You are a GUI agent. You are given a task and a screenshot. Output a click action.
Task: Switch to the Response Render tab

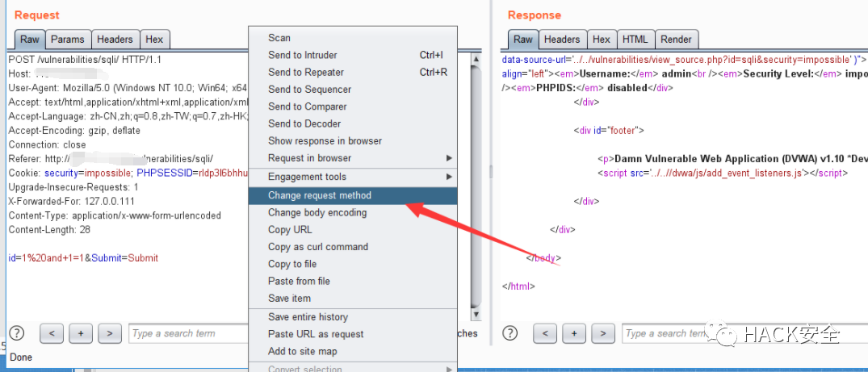[677, 40]
